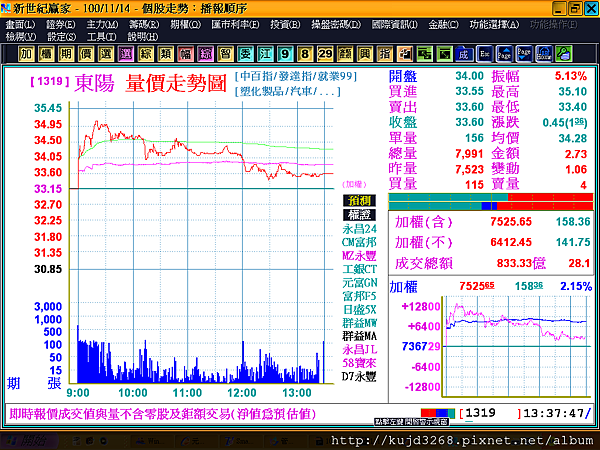Viewport: 600px width, 450px height.
Task: Click the 期 toolbar icon
Action: 66,54
